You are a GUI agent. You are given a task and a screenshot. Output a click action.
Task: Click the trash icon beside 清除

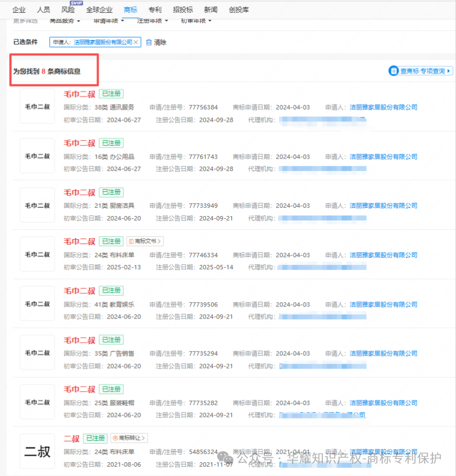click(149, 42)
